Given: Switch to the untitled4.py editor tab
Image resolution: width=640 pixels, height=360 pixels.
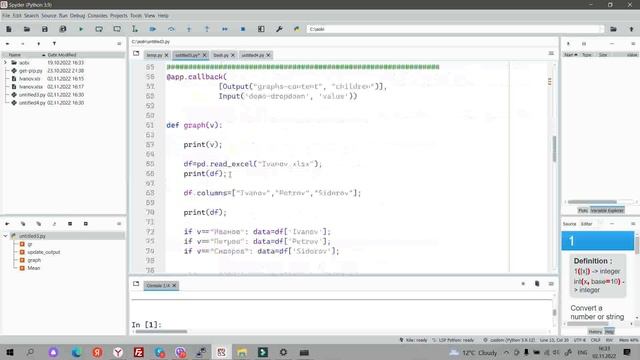Looking at the screenshot, I should pyautogui.click(x=253, y=55).
